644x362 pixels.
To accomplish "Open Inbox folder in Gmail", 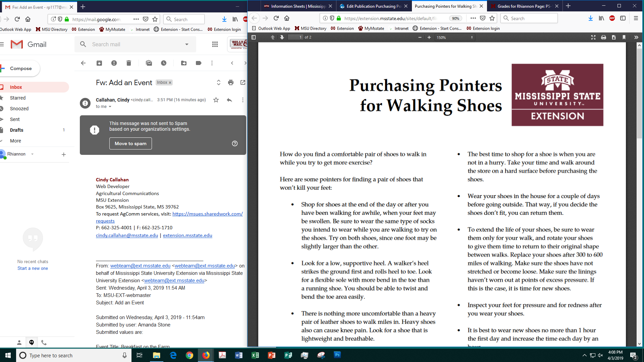I will (16, 87).
